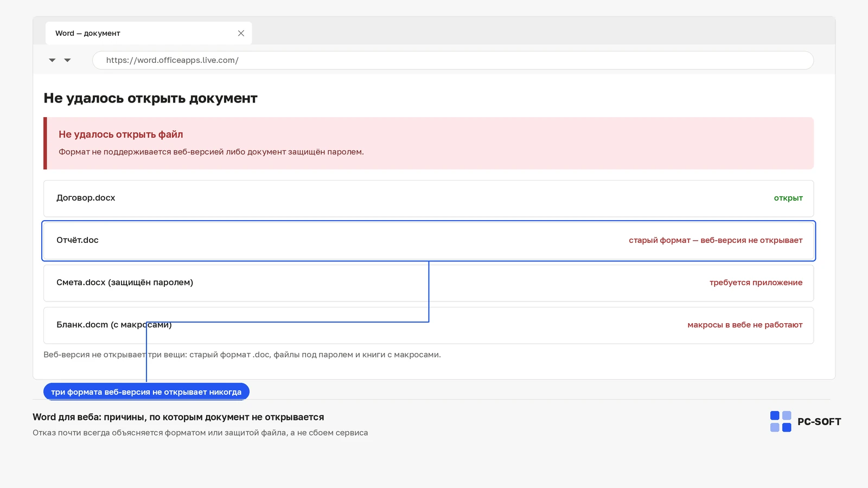The height and width of the screenshot is (488, 868).
Task: Click caption title "Word для веба: причины…"
Action: click(178, 417)
